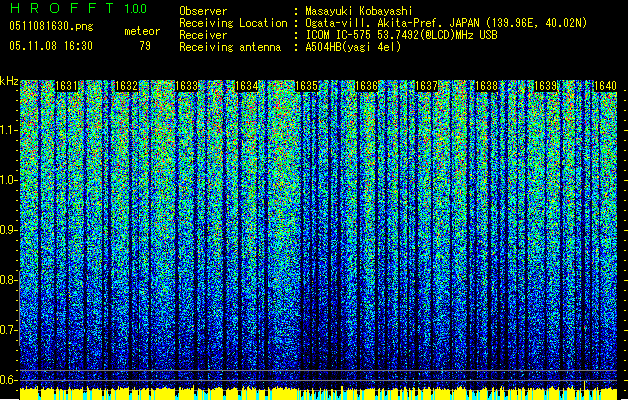This screenshot has height=400, width=629.
Task: Click the 1634 time marker
Action: (x=246, y=86)
